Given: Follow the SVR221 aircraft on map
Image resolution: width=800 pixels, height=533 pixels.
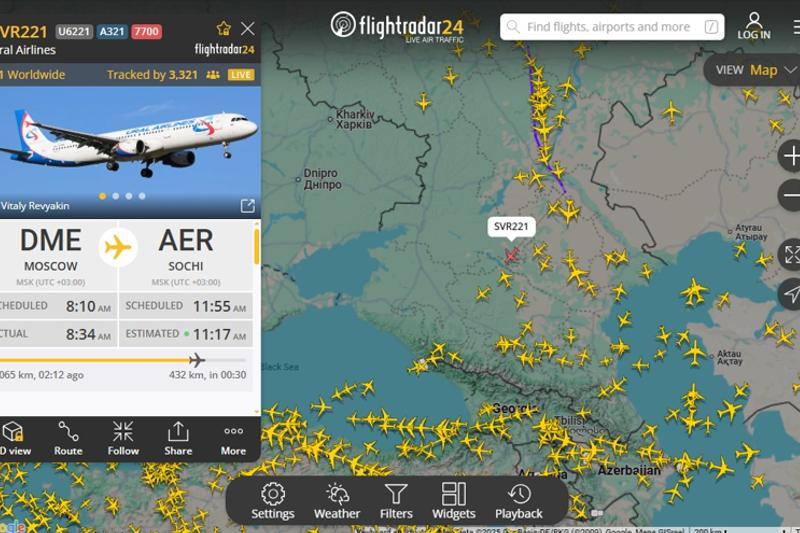Looking at the screenshot, I should (x=123, y=439).
